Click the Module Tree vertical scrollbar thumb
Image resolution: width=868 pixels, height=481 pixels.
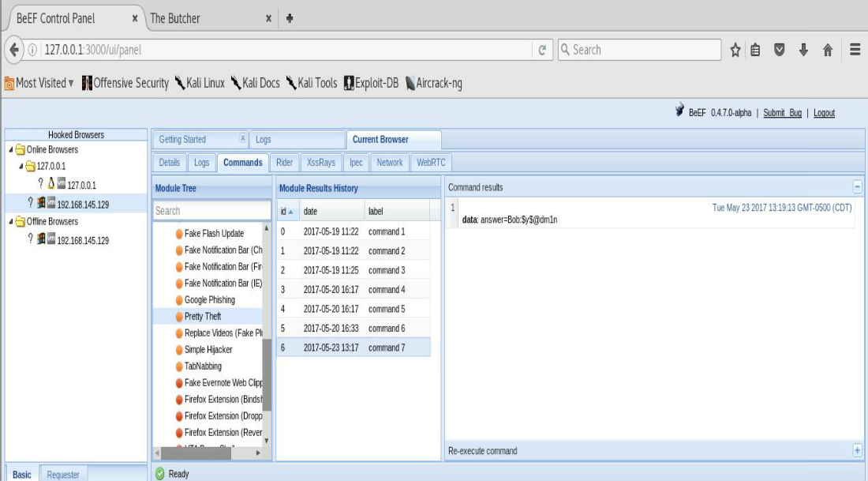click(x=267, y=374)
